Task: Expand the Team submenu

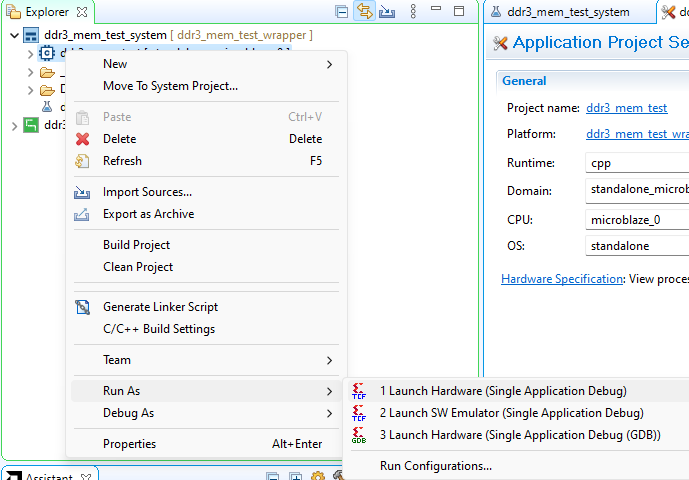Action: click(x=117, y=360)
